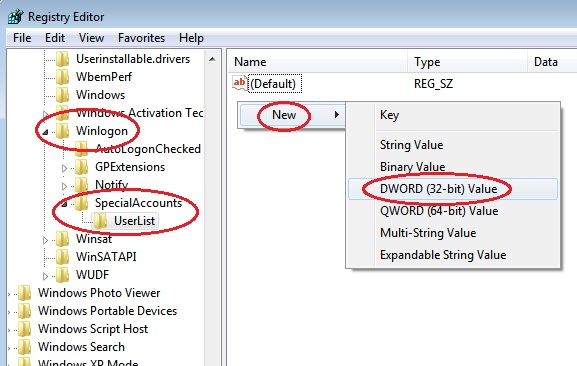
Task: Select the WinSATAPI tree label
Action: (106, 257)
